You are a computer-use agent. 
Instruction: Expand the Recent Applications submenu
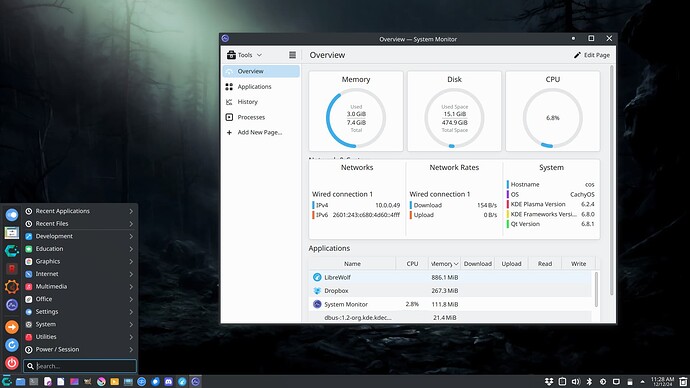pyautogui.click(x=79, y=211)
